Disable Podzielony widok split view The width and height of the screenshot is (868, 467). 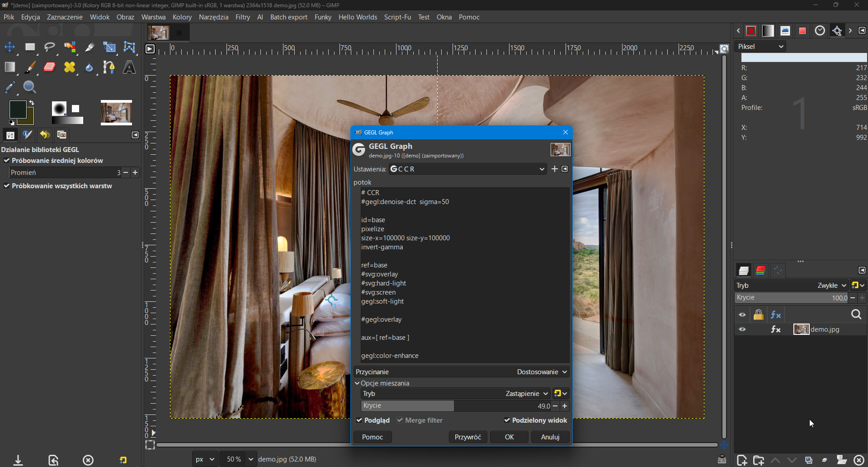(x=507, y=420)
